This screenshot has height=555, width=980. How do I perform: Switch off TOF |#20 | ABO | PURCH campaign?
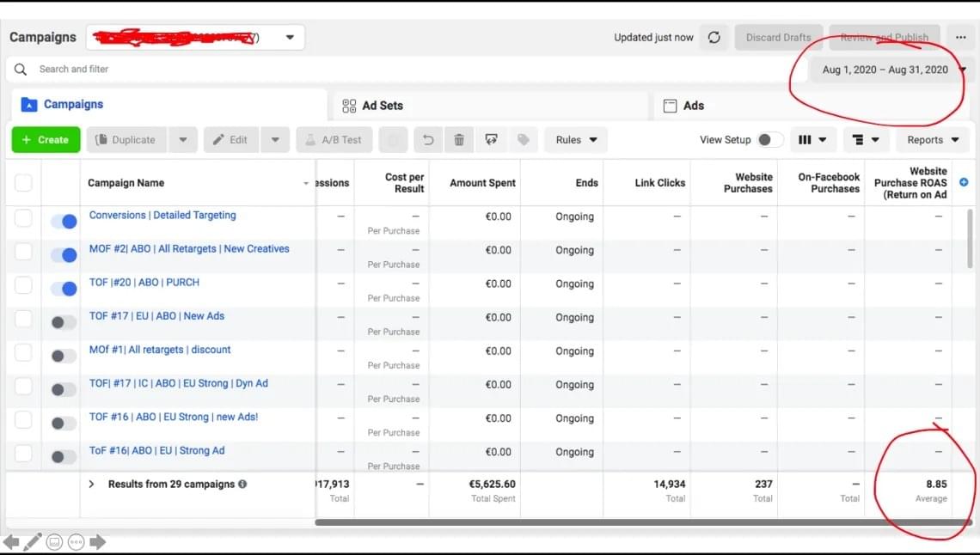(x=64, y=289)
